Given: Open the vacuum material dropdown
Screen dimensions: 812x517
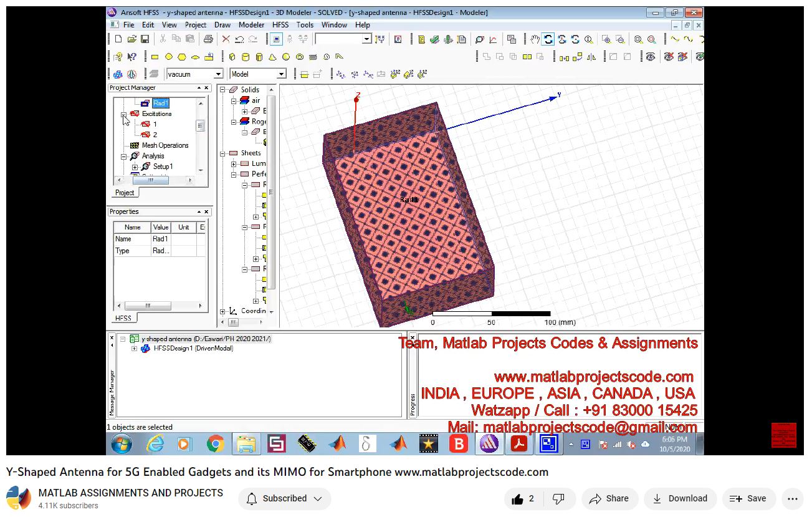Looking at the screenshot, I should tap(218, 74).
